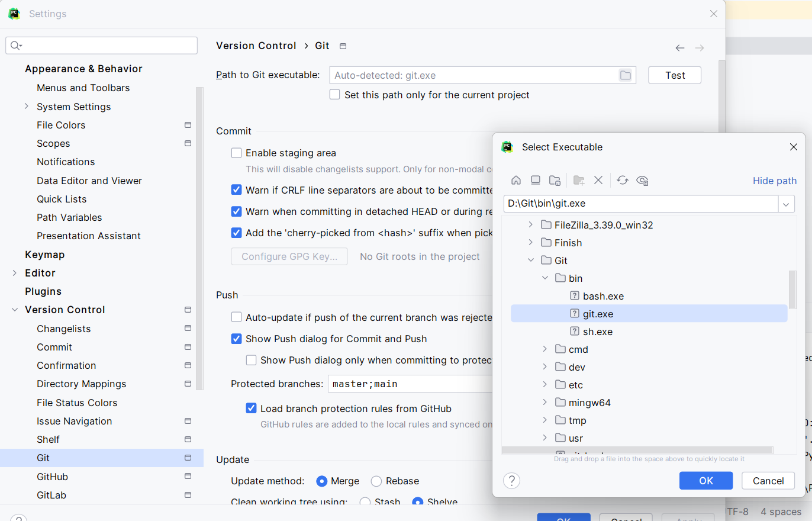Screen dimensions: 812x521
Task: Collapse the bin folder in tree
Action: point(545,278)
